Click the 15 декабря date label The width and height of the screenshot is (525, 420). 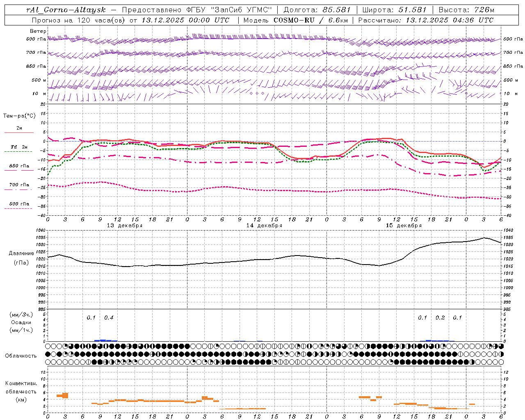(404, 226)
